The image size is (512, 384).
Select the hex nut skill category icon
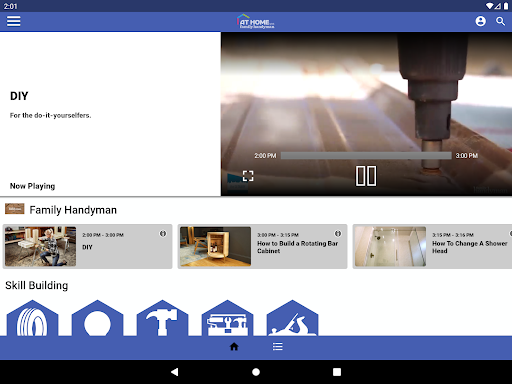point(97,318)
